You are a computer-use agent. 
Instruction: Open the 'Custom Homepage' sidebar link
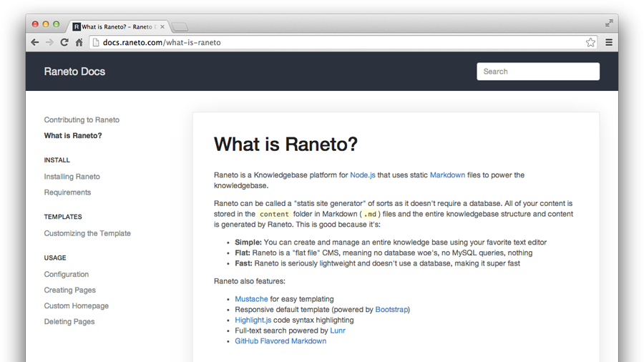coord(77,305)
